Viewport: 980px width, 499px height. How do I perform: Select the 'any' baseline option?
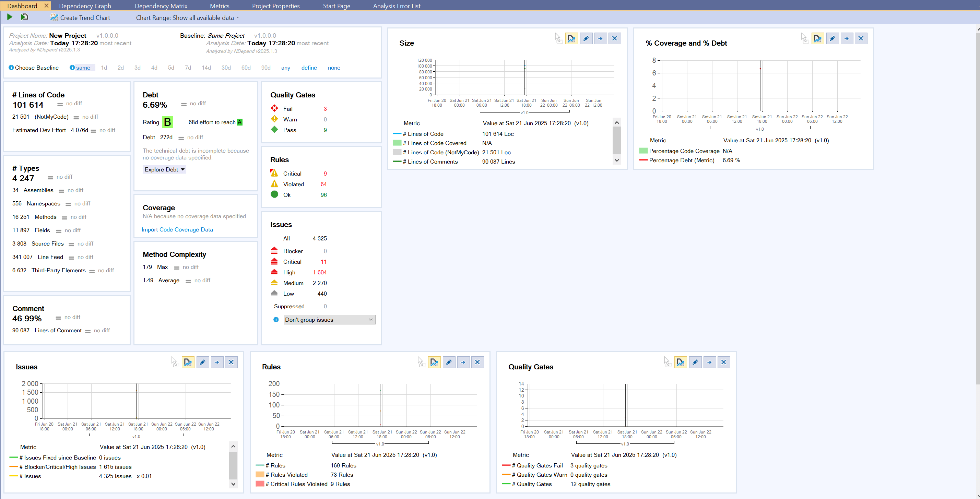pos(285,68)
